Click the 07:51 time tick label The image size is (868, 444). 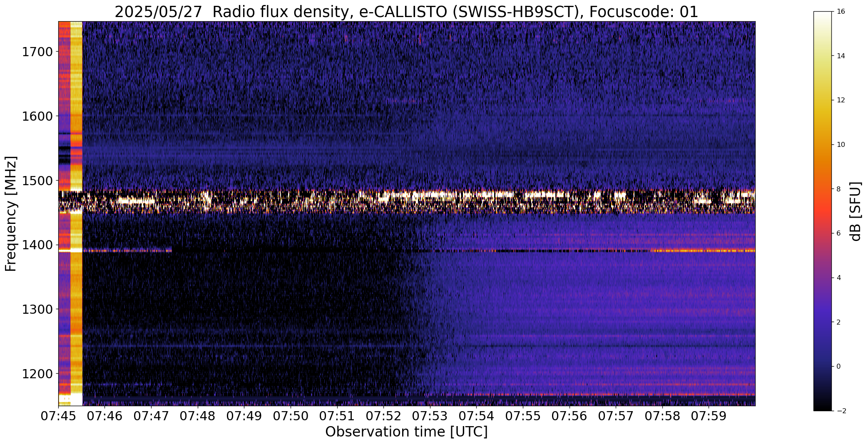pos(337,416)
